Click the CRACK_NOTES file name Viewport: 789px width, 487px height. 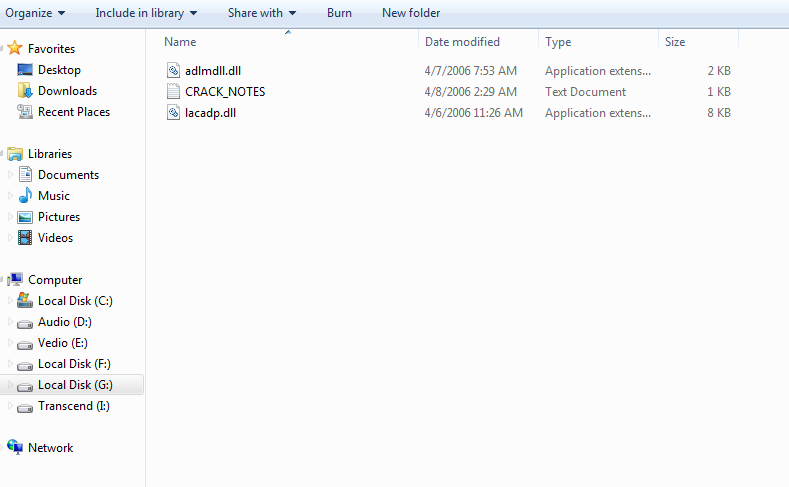[x=225, y=92]
